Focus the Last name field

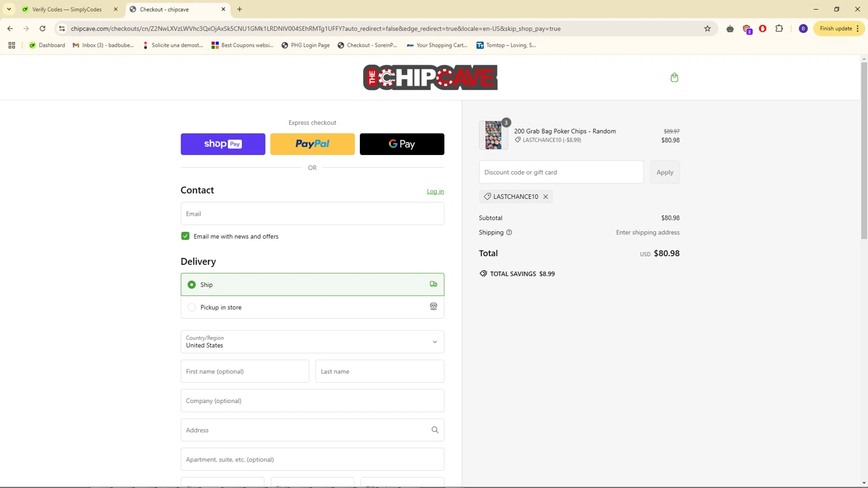[x=380, y=371]
